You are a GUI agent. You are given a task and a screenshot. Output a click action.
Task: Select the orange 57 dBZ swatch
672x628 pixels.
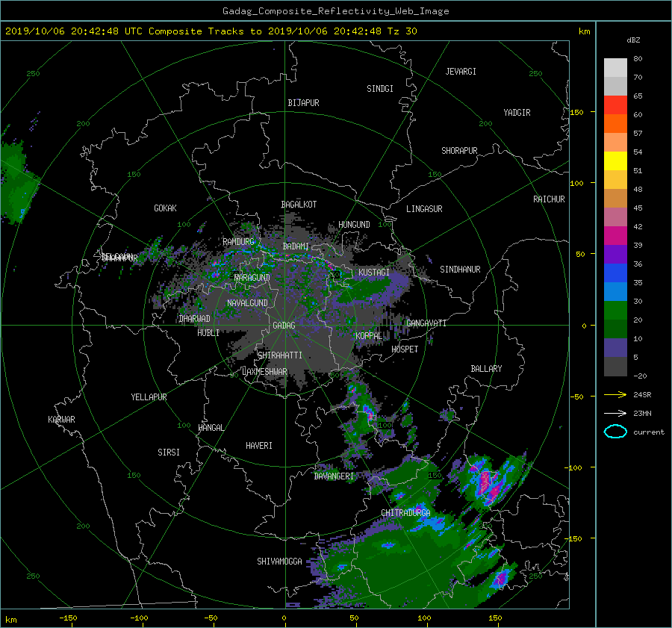pyautogui.click(x=615, y=124)
